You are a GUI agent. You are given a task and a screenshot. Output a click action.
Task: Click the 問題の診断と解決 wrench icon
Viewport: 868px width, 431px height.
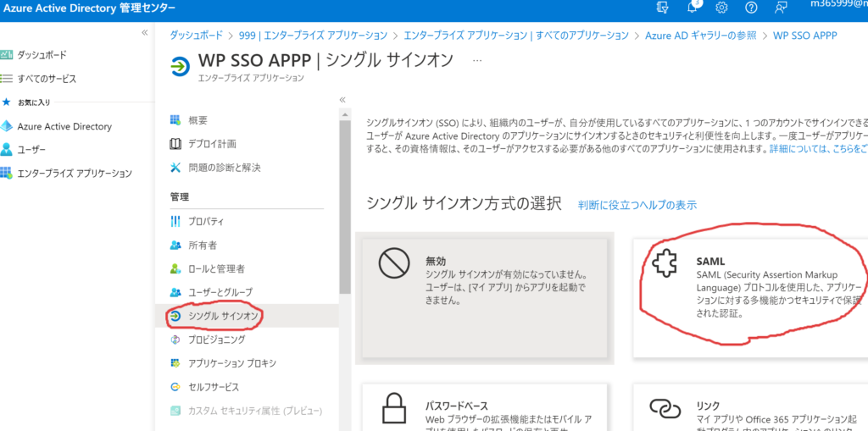[175, 167]
